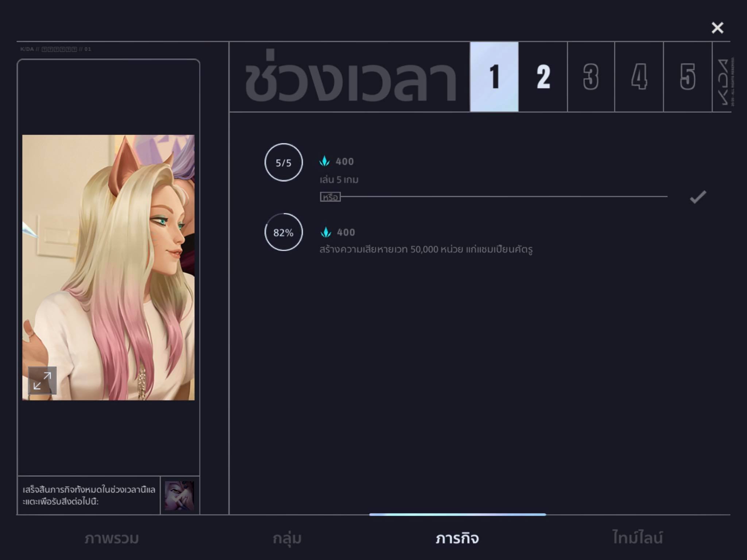Click the K/DA logo beside period 5
Image resolution: width=747 pixels, height=560 pixels.
point(723,82)
